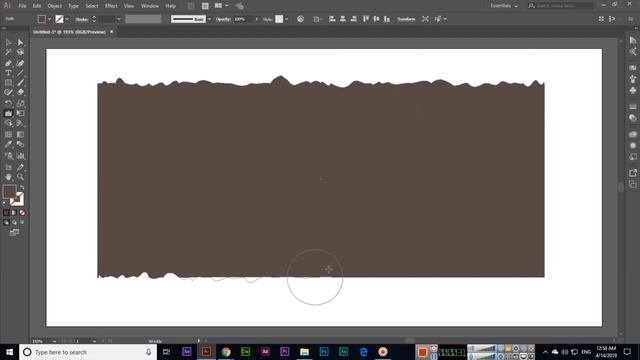Select the Artboard tool
Image resolution: width=640 pixels, height=360 pixels.
click(x=8, y=167)
